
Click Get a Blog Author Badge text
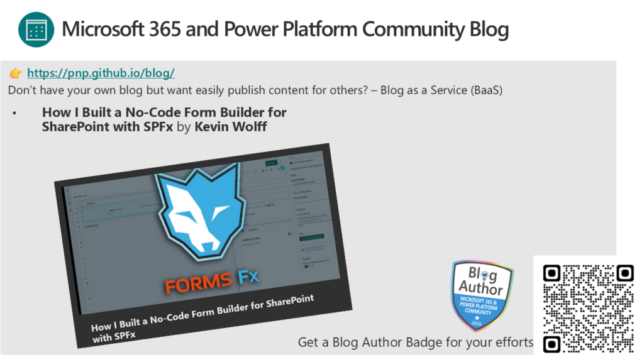click(x=415, y=343)
